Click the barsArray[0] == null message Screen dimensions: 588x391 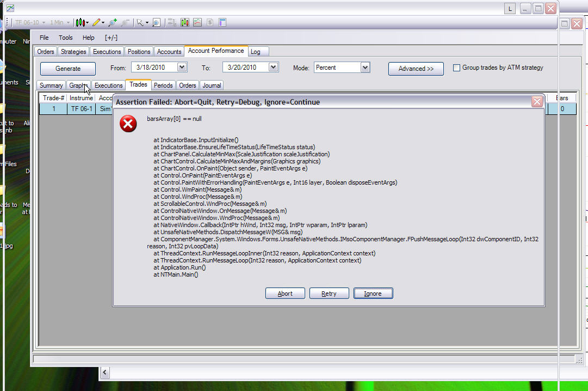[174, 119]
